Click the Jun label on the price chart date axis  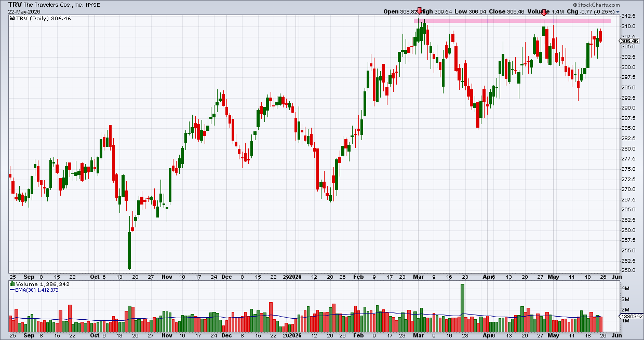(616, 277)
